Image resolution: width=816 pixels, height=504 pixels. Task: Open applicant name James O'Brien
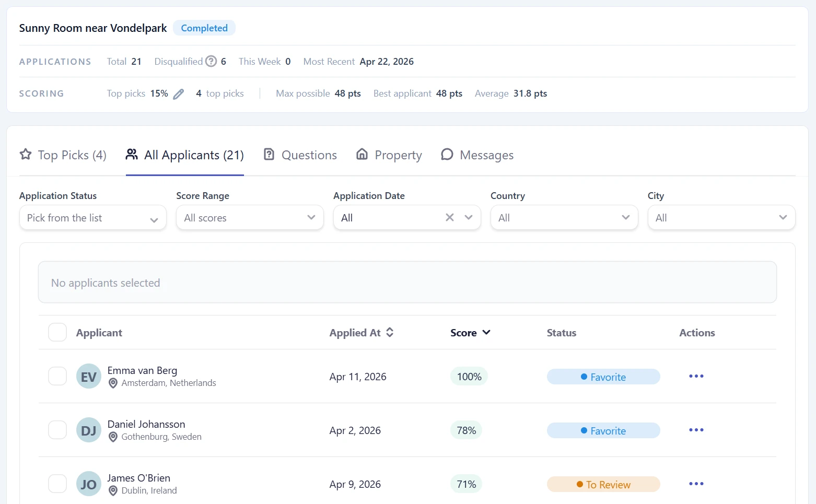click(139, 478)
